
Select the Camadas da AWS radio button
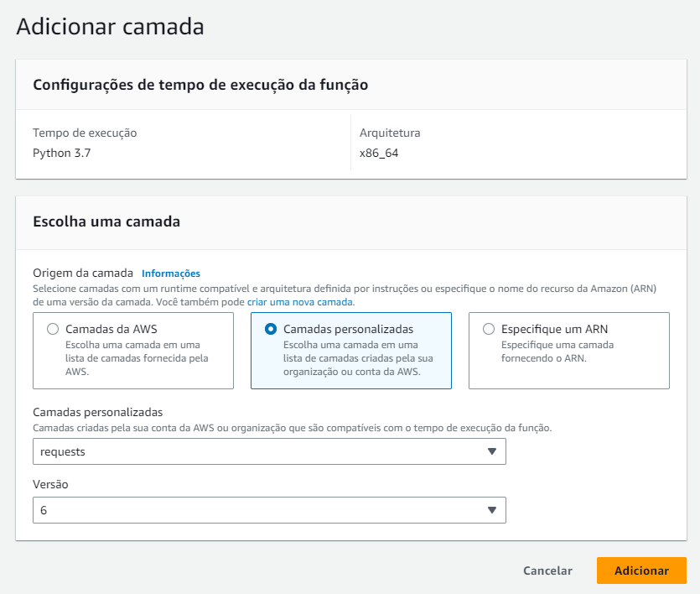pyautogui.click(x=53, y=330)
